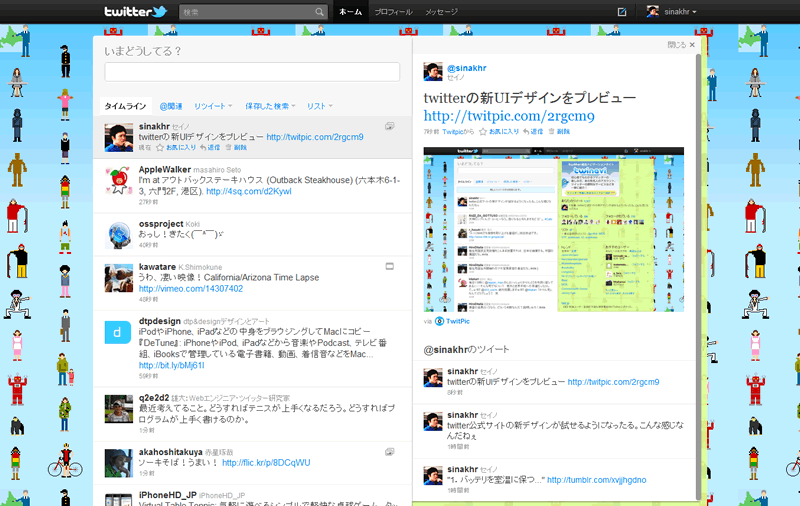Delete the tweet from the detail pane
This screenshot has height=506, width=800.
point(559,132)
